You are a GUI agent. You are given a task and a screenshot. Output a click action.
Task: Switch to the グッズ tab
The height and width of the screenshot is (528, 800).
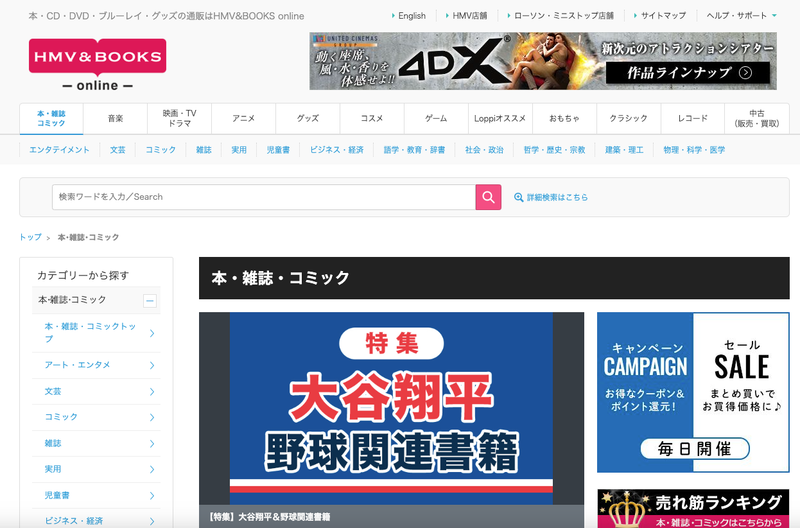308,118
